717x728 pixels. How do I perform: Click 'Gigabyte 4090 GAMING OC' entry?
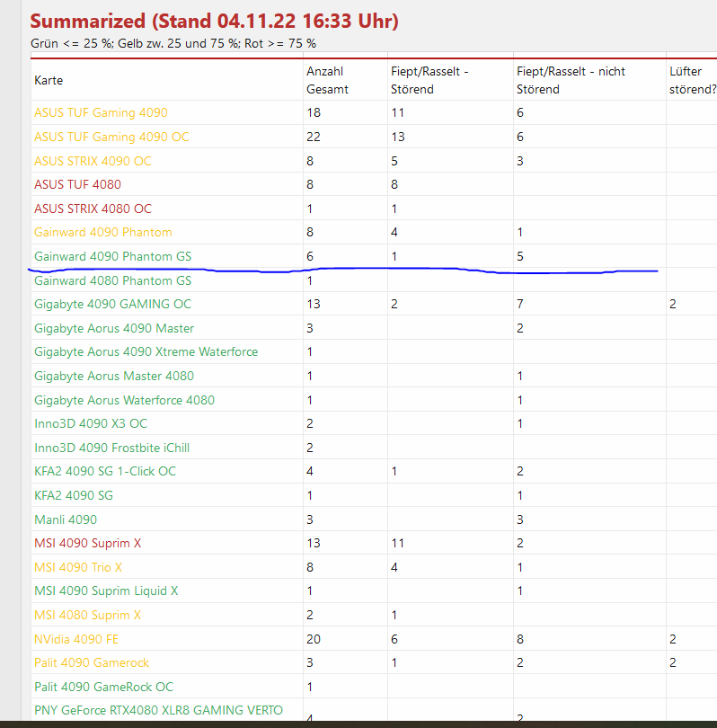coord(113,304)
